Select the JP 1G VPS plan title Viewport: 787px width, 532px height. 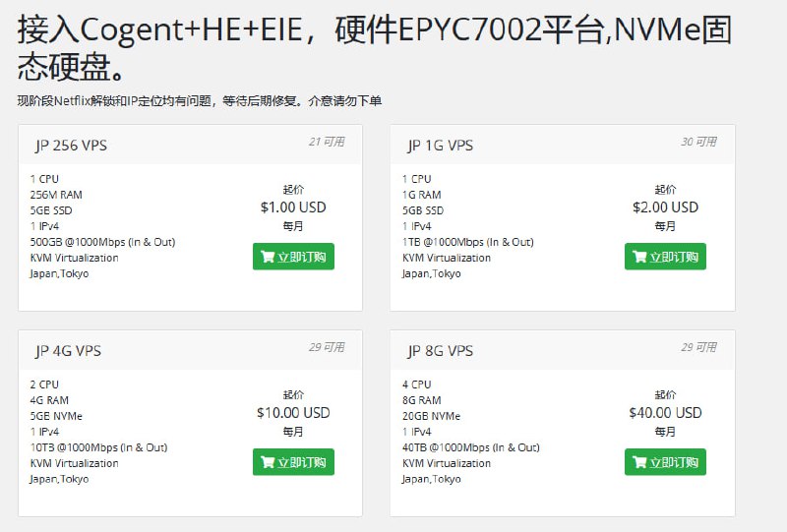tap(440, 146)
